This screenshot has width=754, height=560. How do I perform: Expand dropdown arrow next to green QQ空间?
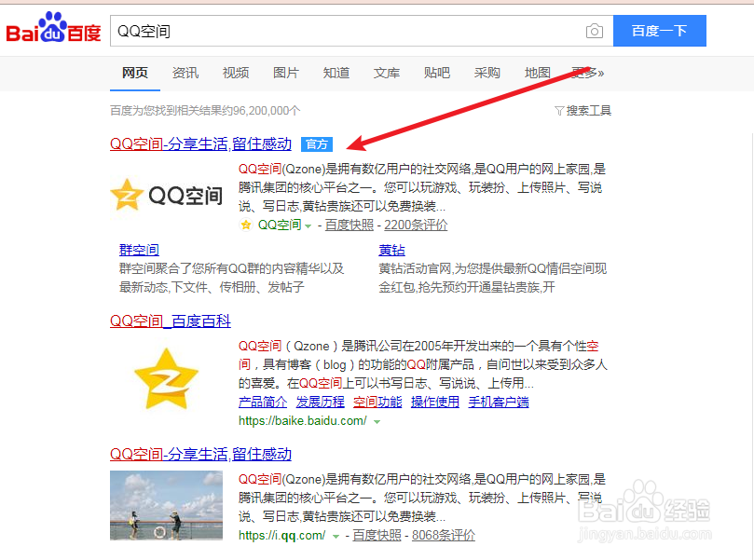tap(308, 225)
